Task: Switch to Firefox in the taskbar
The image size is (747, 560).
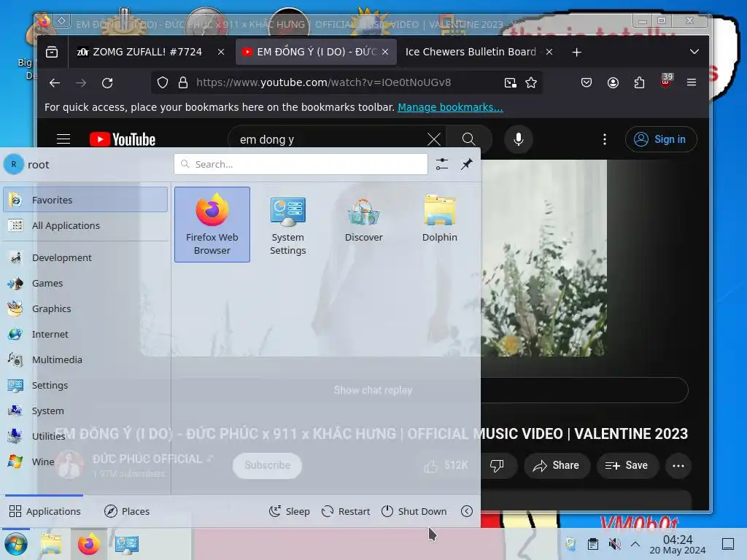Action: pyautogui.click(x=89, y=544)
